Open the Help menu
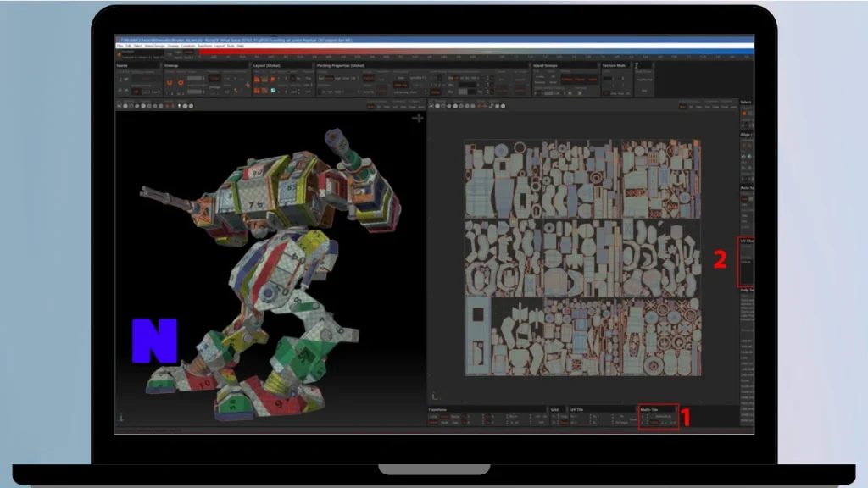868x488 pixels. 240,46
